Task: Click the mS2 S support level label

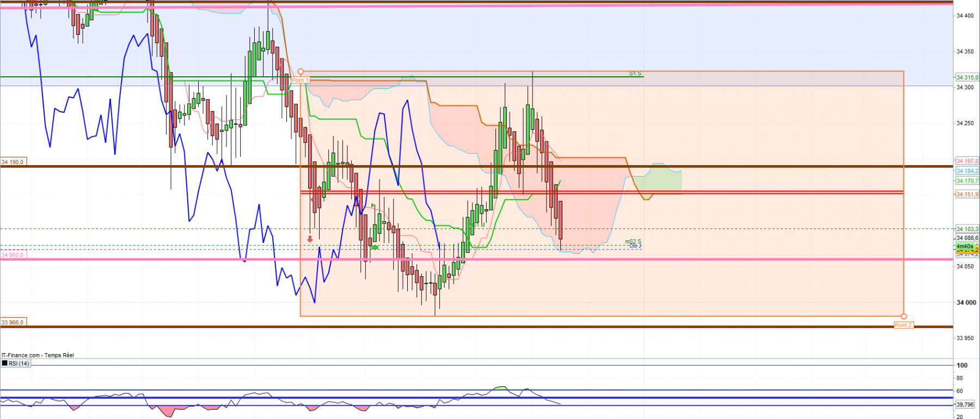Action: coord(633,241)
